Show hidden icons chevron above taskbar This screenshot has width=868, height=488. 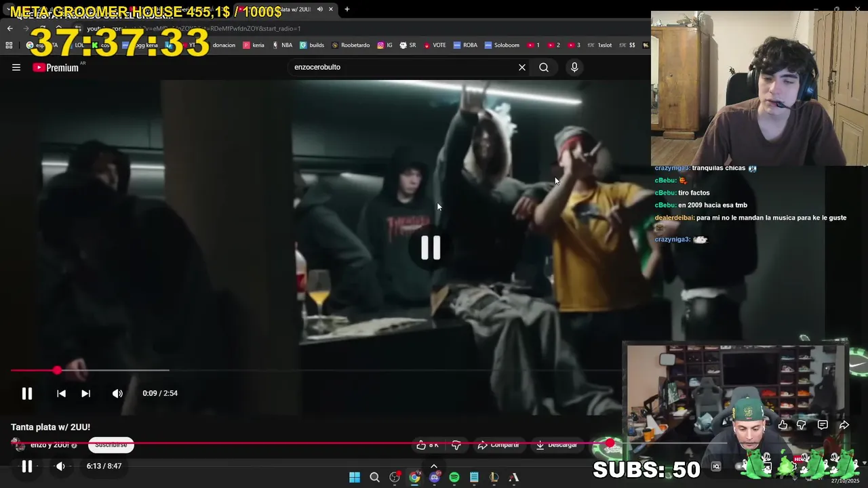(x=434, y=466)
